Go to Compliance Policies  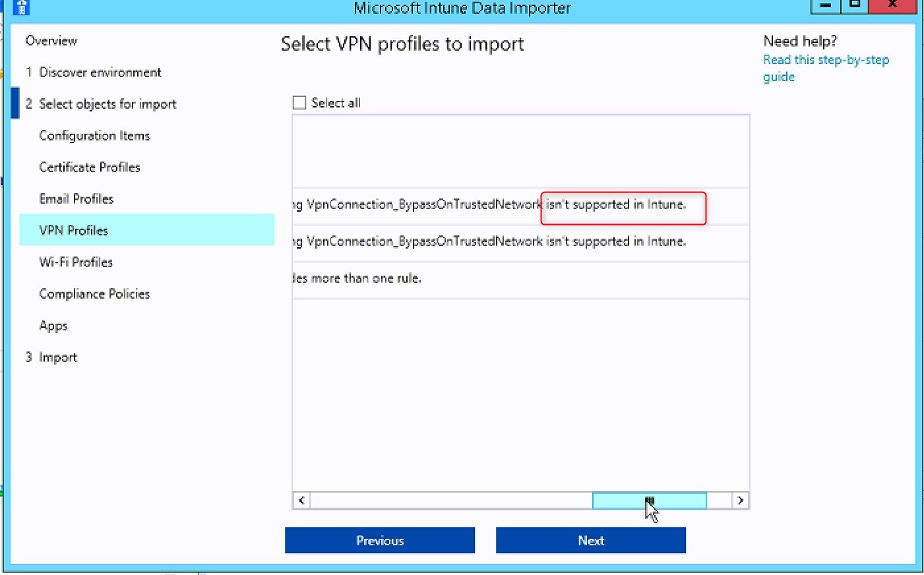pos(94,294)
